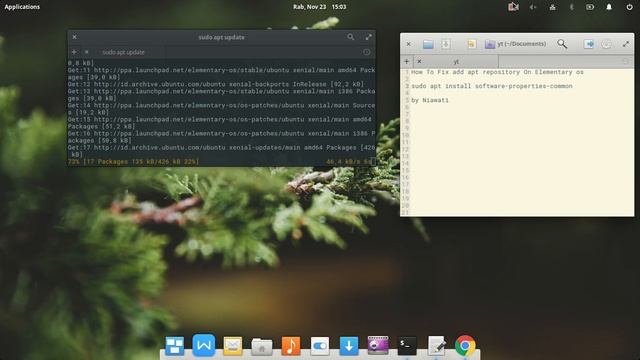Click the templates icon in Scratch toolbar
The height and width of the screenshot is (360, 640).
point(471,44)
